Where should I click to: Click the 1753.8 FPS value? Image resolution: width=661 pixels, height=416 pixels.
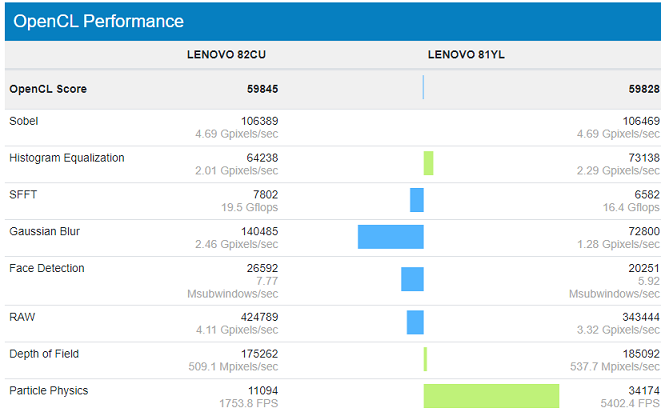click(248, 403)
